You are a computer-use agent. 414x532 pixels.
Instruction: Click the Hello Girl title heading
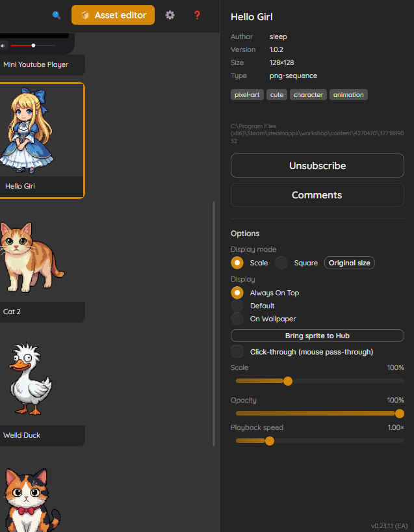pos(252,17)
